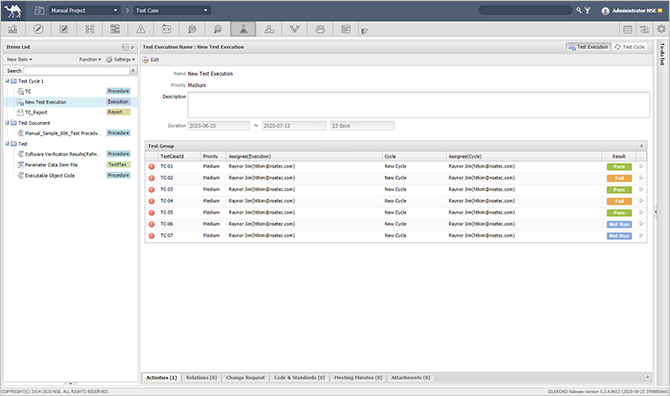Select Parameter Data Item File tree item
This screenshot has width=670, height=396.
[x=51, y=165]
